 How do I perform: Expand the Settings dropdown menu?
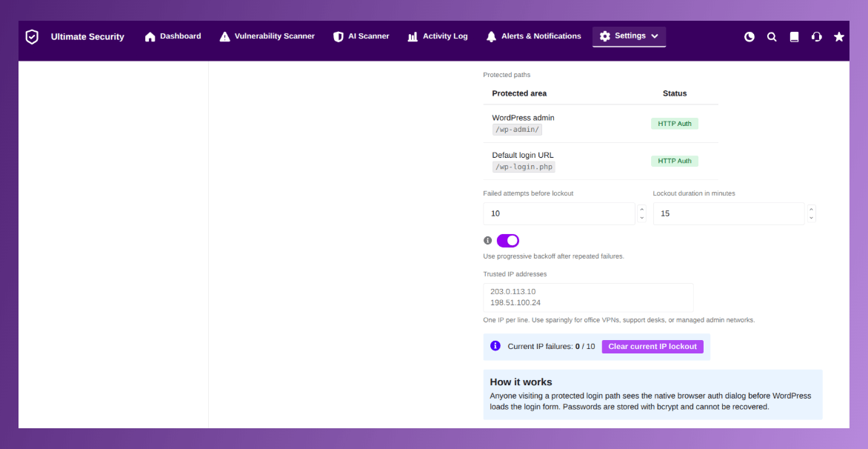click(x=629, y=36)
